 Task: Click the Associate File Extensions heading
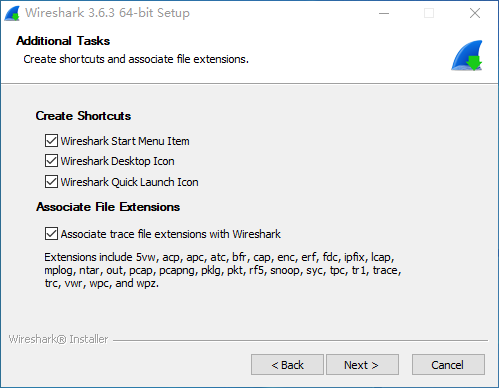point(108,207)
